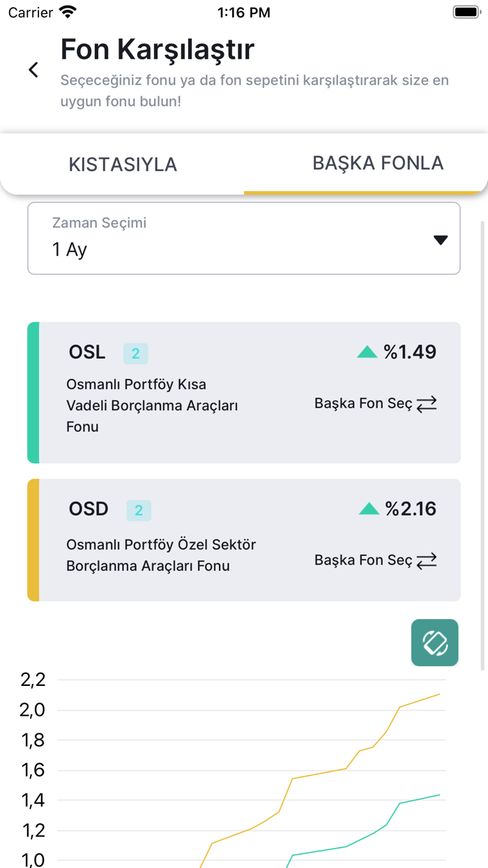Switch to the KISTASIYLA tab
This screenshot has height=868, width=488.
(123, 163)
